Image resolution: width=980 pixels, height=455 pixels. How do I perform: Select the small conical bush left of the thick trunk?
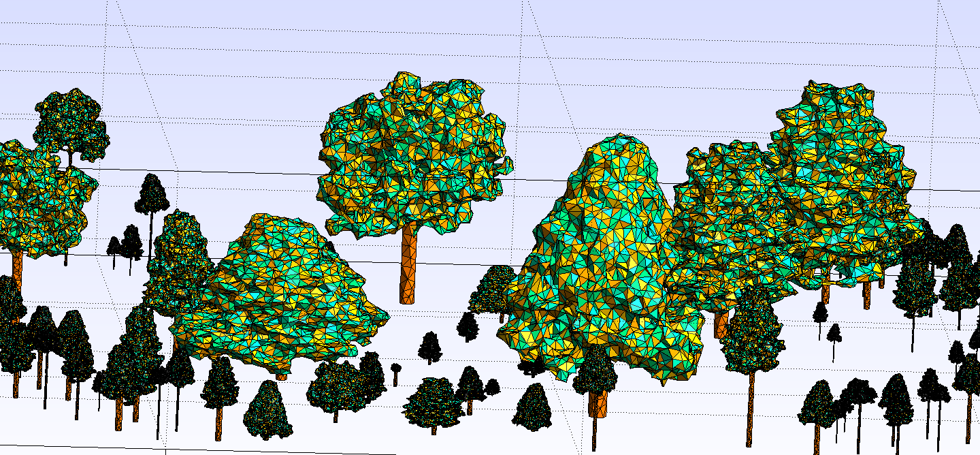click(x=532, y=407)
